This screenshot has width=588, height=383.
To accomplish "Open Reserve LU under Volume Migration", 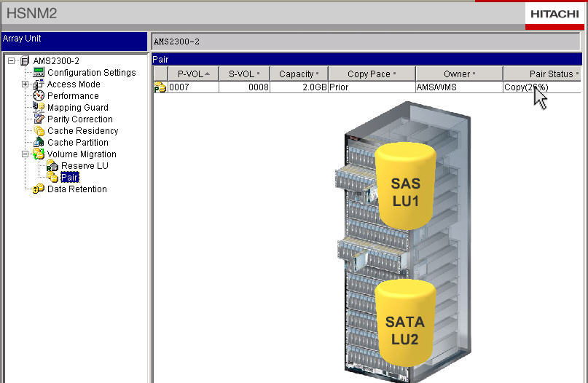I will pyautogui.click(x=85, y=165).
